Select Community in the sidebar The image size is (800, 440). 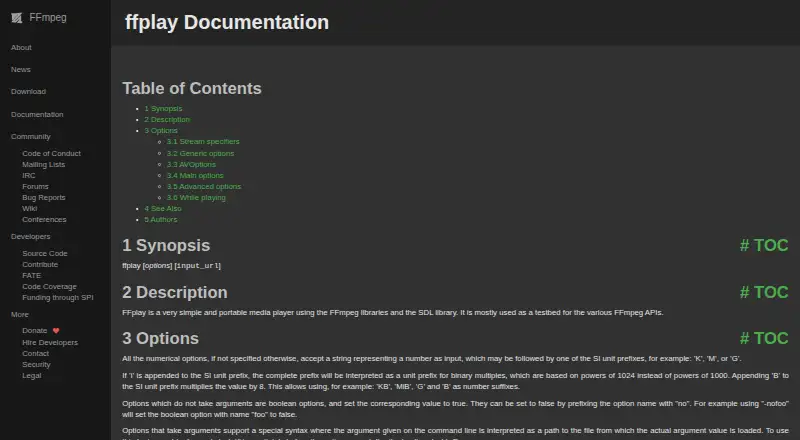(31, 136)
